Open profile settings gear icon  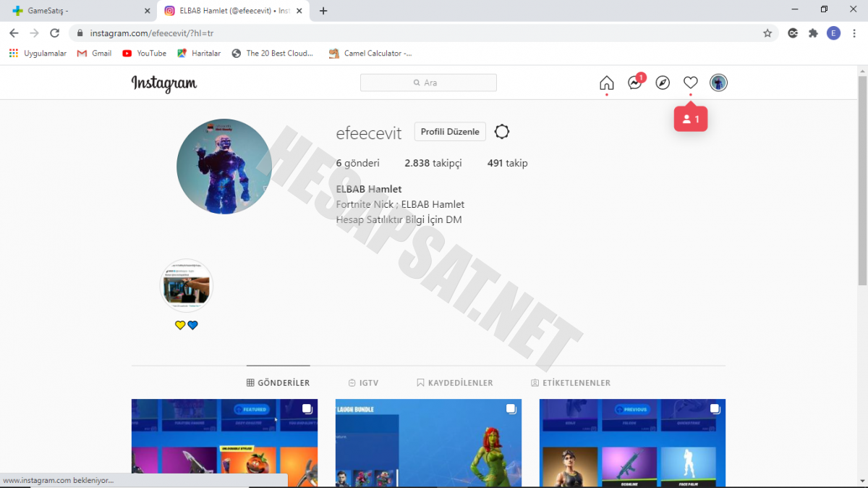[x=502, y=132]
